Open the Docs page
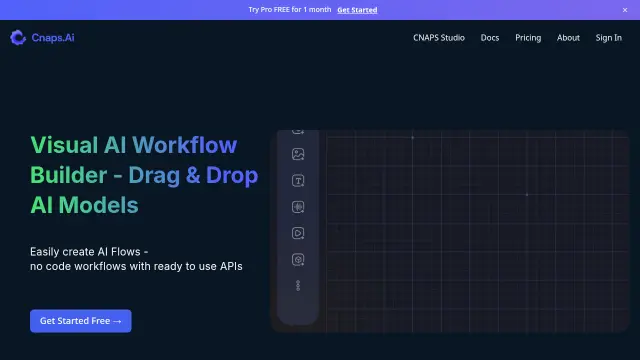Viewport: 640px width, 360px height. 490,38
